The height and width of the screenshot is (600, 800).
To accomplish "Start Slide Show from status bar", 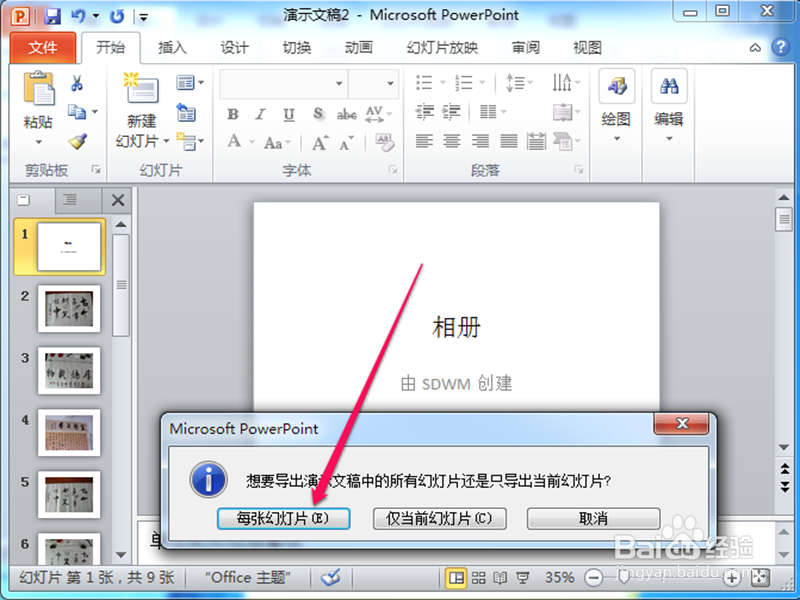I will (x=522, y=578).
